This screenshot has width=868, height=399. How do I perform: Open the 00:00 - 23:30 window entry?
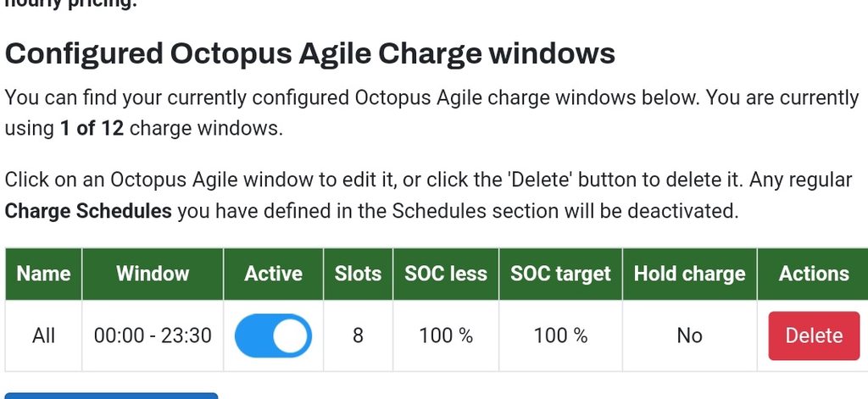153,335
